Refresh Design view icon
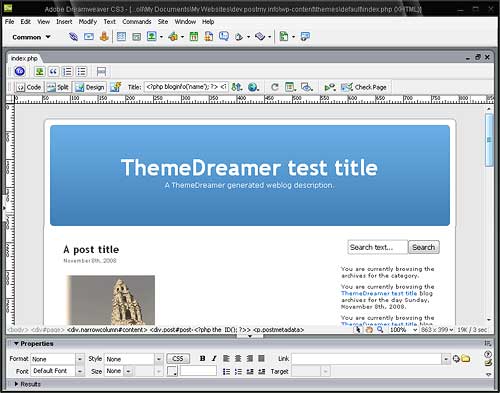Viewport: 500px width, 393px height. click(275, 87)
